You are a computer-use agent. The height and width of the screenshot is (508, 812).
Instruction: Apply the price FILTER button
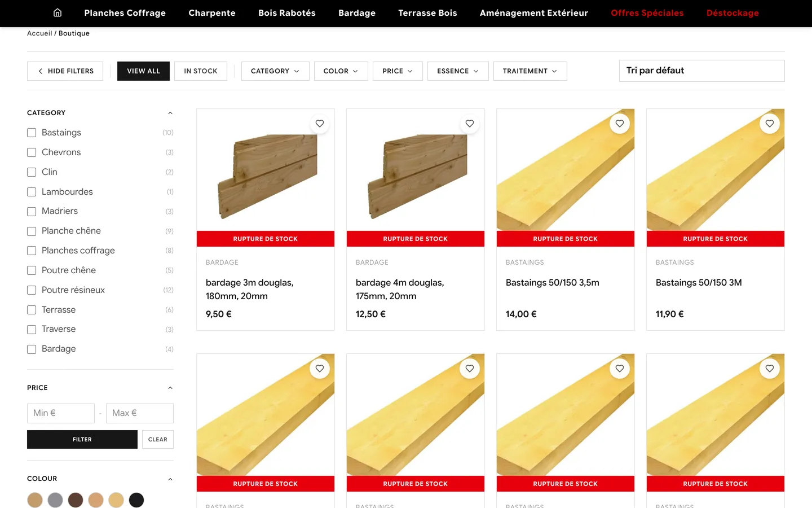point(82,440)
